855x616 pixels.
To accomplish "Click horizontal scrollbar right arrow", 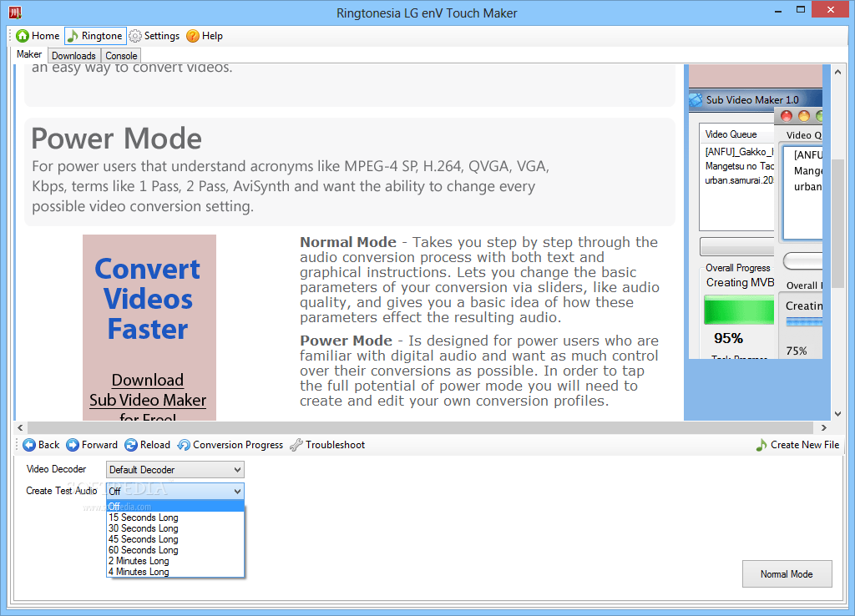I will click(x=824, y=428).
